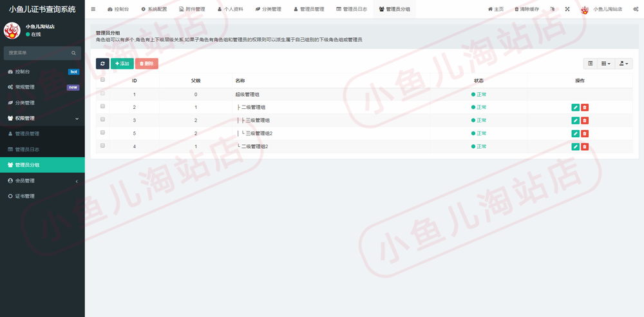644x317 pixels.
Task: Switch to the 管理员管理 tab
Action: click(309, 9)
